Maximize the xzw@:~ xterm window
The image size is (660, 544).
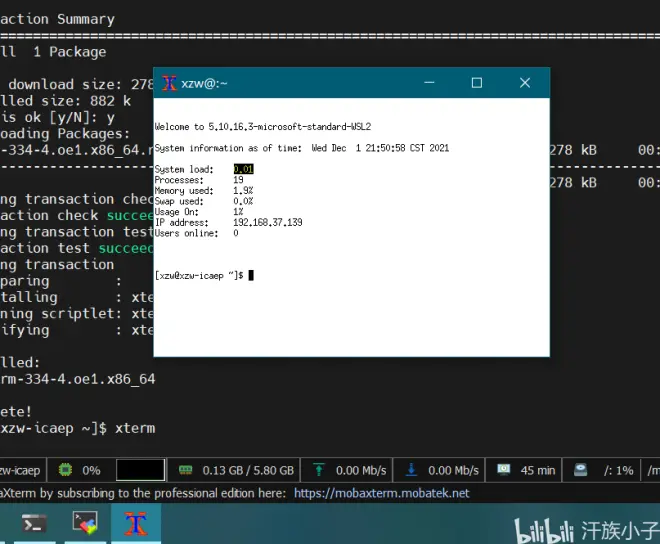(x=476, y=83)
